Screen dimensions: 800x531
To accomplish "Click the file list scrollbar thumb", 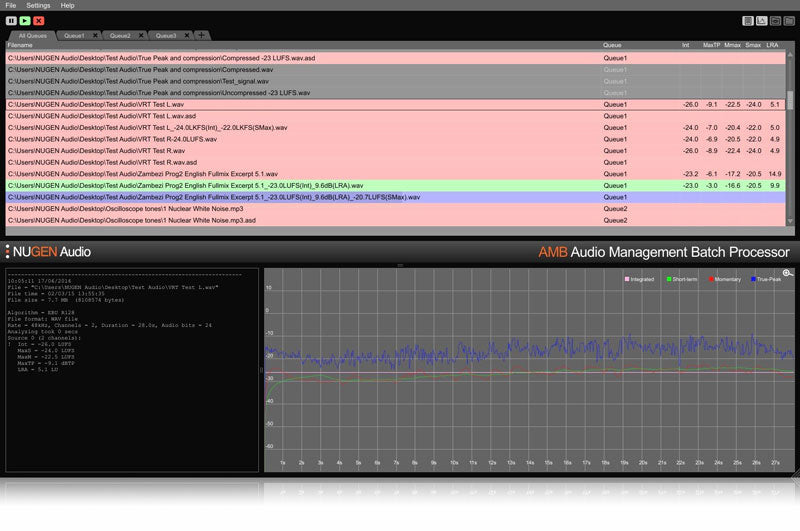I will 790,100.
